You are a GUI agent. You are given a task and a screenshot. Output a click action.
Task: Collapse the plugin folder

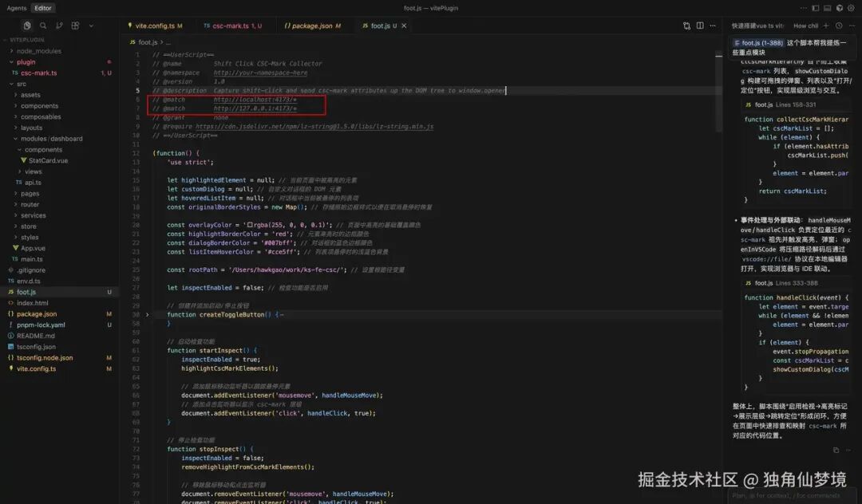26,62
